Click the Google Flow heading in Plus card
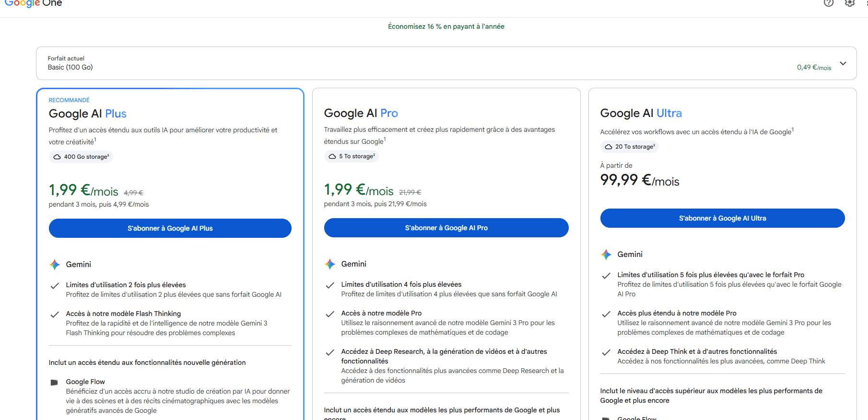 pyautogui.click(x=85, y=382)
